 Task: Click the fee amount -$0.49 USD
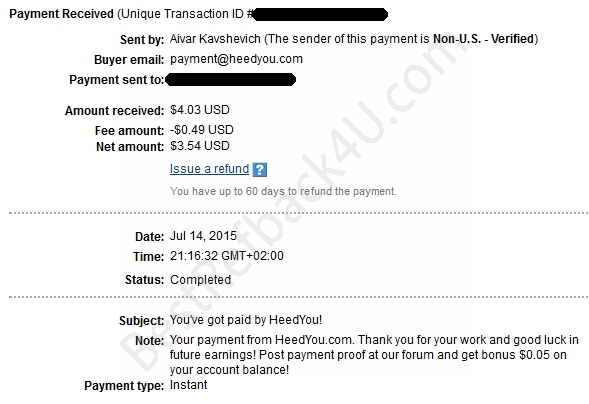[x=202, y=130]
